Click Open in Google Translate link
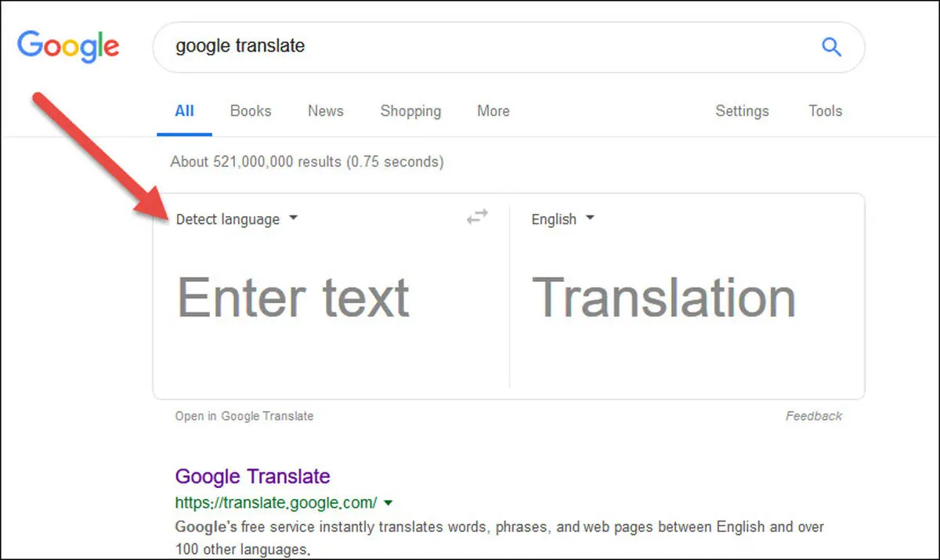Viewport: 940px width, 560px height. [244, 416]
